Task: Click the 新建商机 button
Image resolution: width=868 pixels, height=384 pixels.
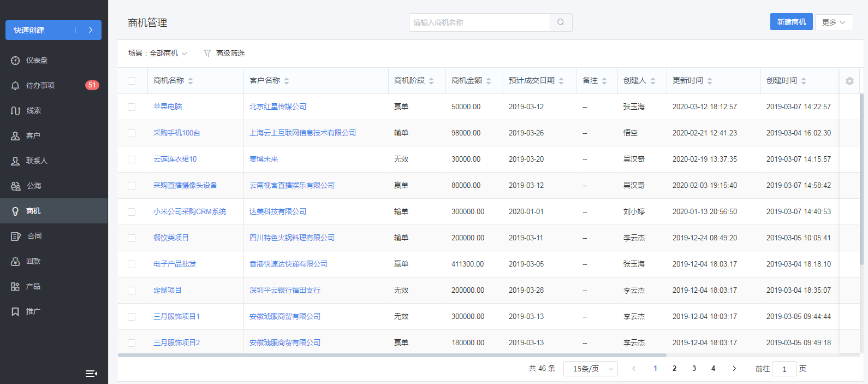Action: pos(791,22)
